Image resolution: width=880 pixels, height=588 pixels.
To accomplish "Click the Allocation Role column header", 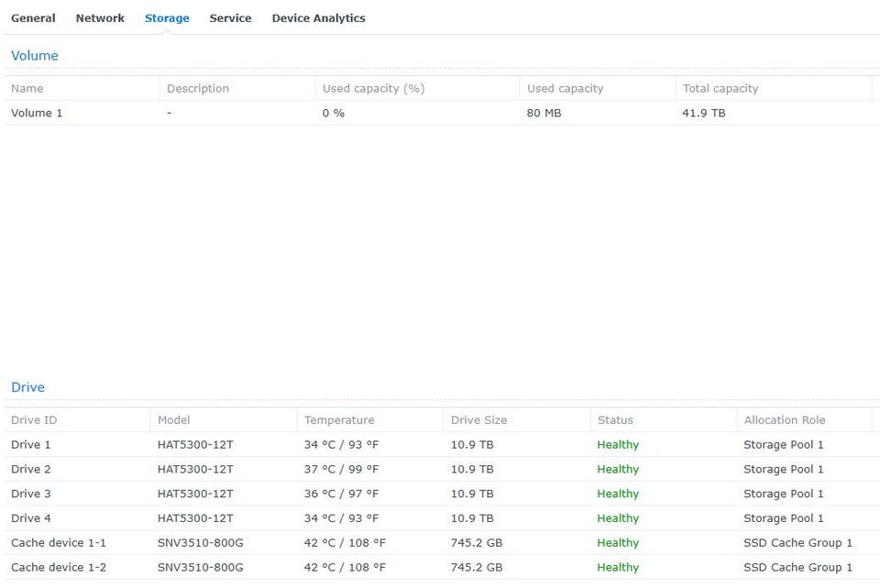I will (784, 420).
